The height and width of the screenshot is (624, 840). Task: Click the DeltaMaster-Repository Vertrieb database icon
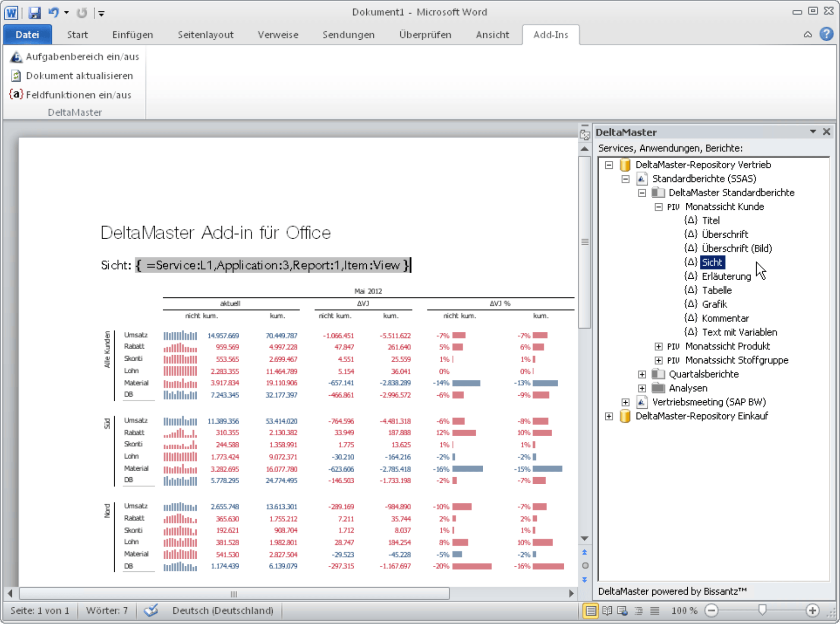[x=625, y=164]
